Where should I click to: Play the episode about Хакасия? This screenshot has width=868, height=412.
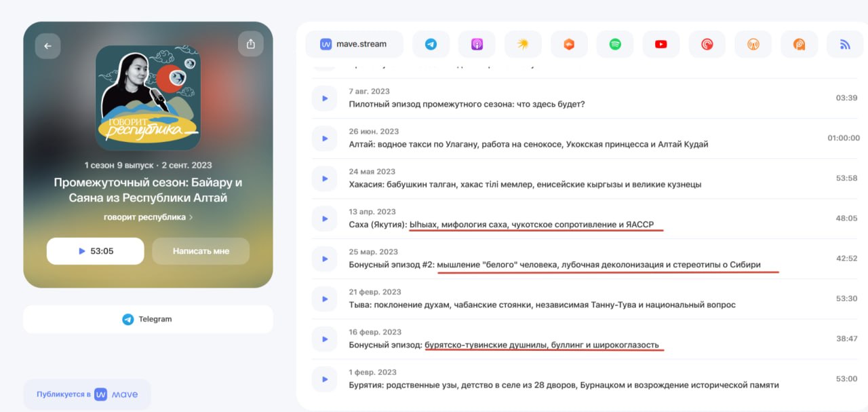(x=324, y=178)
